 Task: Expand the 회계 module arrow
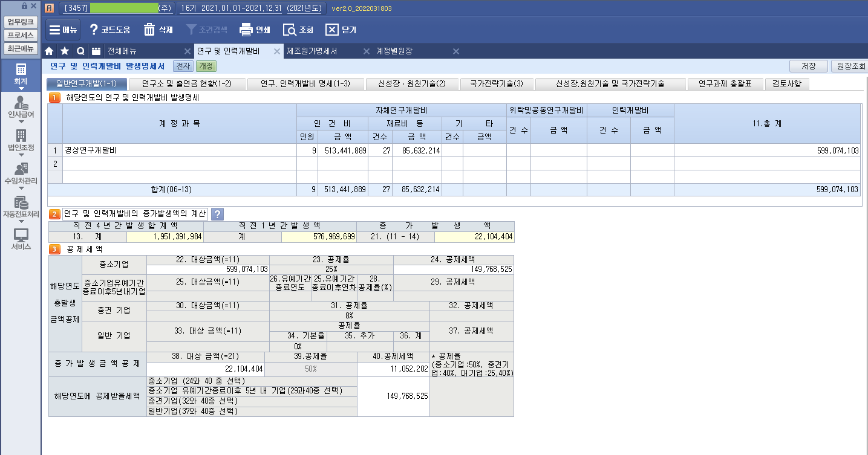[x=21, y=88]
